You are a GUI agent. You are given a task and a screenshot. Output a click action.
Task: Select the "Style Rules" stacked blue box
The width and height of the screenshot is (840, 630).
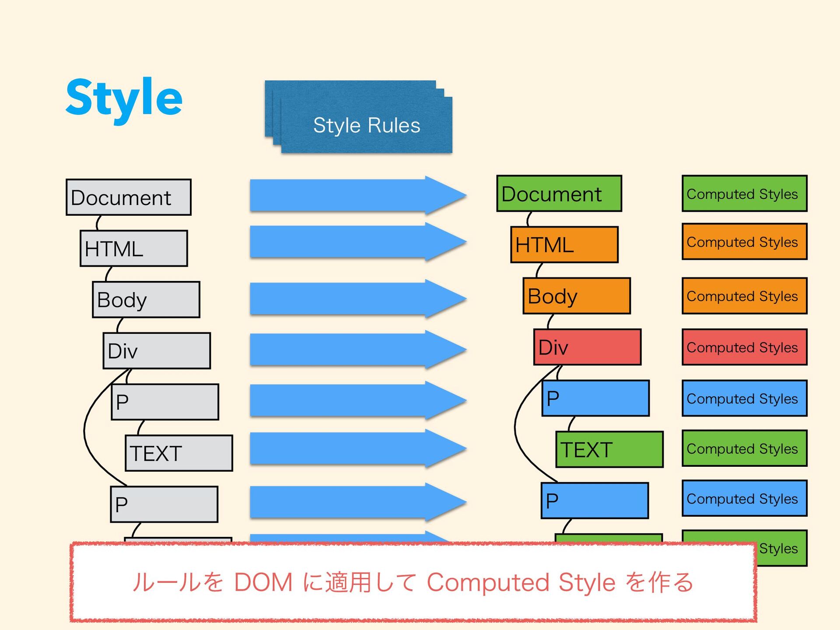pyautogui.click(x=358, y=117)
